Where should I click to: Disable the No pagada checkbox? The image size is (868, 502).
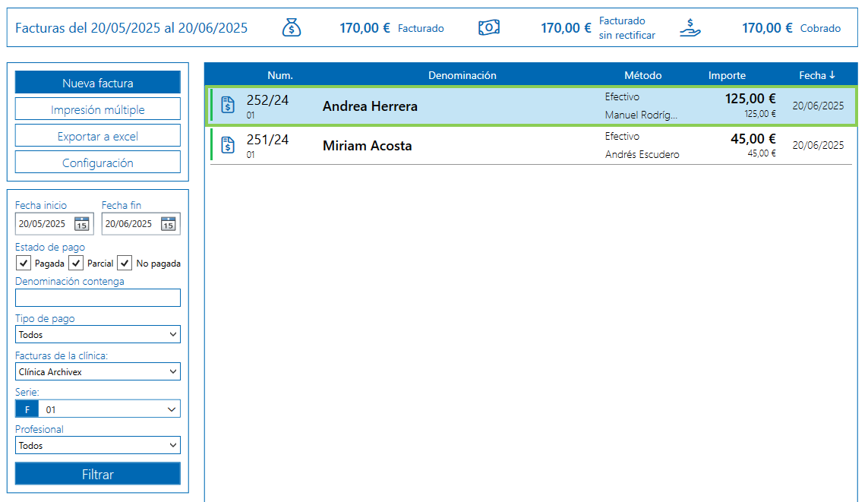click(x=125, y=264)
